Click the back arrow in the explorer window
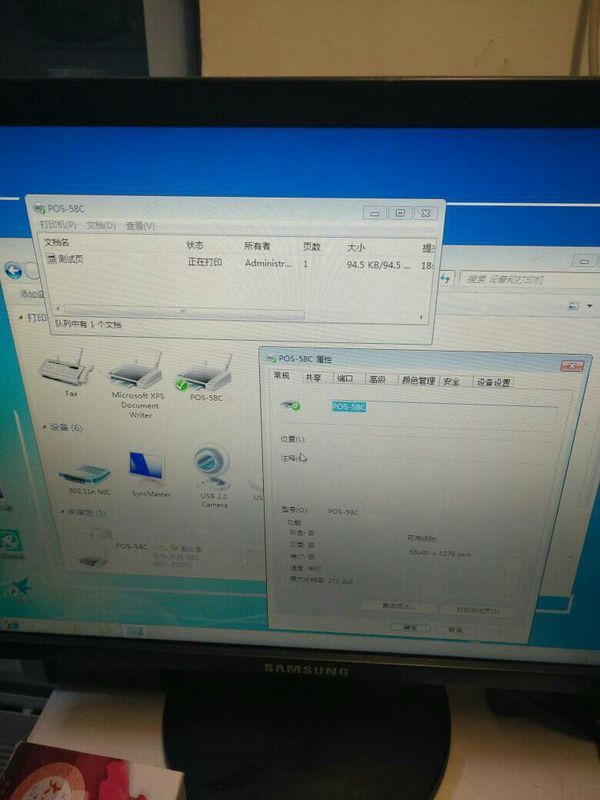This screenshot has width=600, height=800. click(14, 270)
